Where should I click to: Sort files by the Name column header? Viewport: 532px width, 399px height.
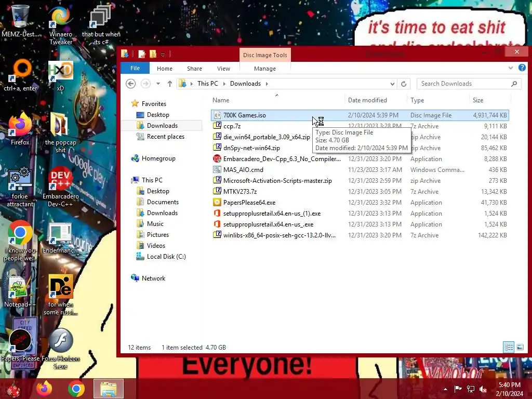(277, 100)
